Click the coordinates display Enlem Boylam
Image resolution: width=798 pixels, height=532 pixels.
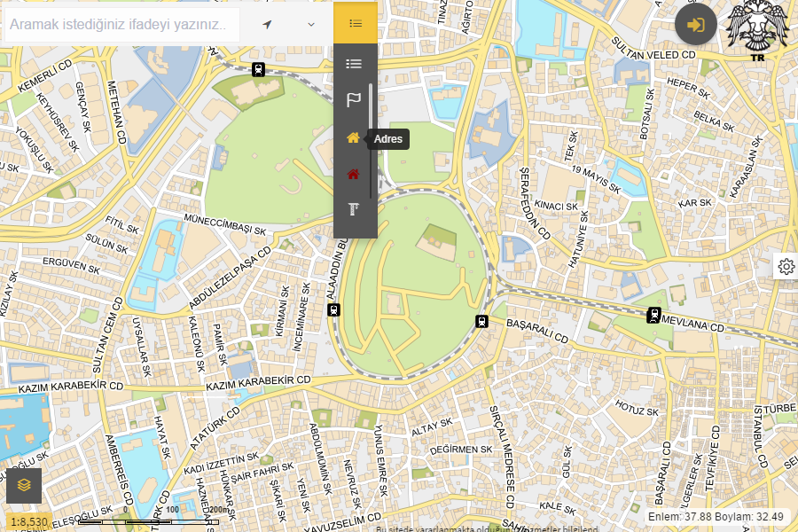pos(717,516)
